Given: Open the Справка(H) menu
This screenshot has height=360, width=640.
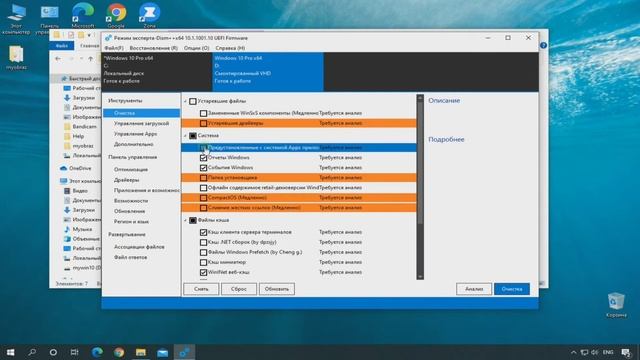Looking at the screenshot, I should [x=230, y=48].
